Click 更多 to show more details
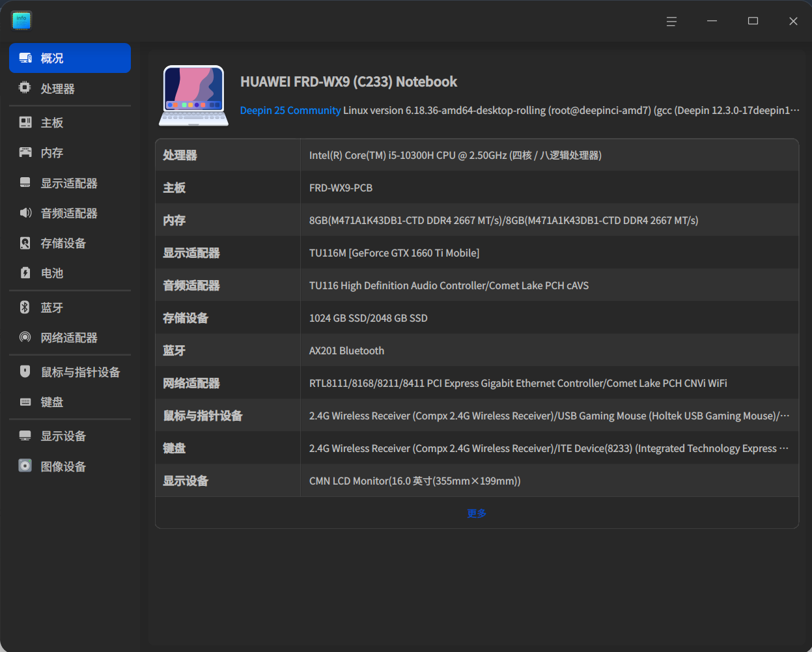This screenshot has height=652, width=812. click(x=477, y=513)
